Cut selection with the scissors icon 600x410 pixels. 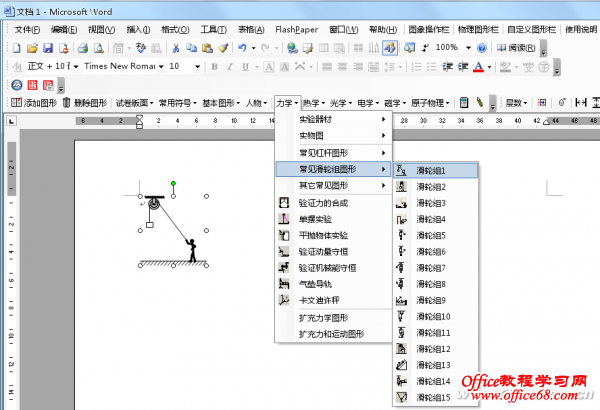click(x=176, y=48)
